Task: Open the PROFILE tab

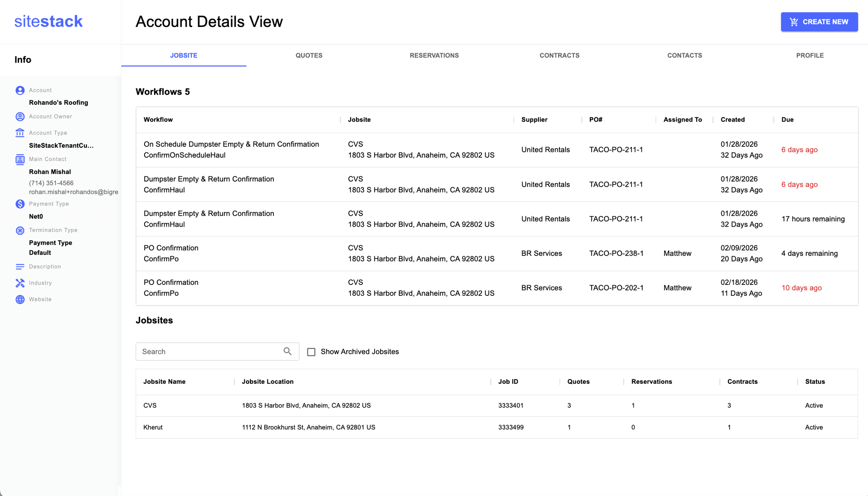Action: 810,55
